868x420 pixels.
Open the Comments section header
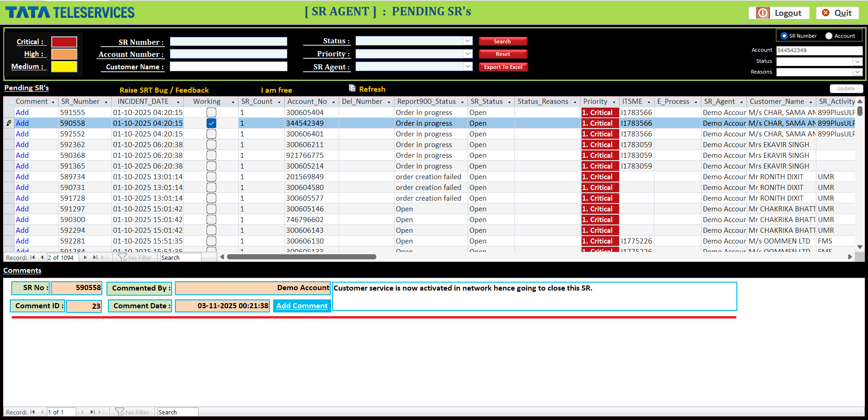click(22, 270)
